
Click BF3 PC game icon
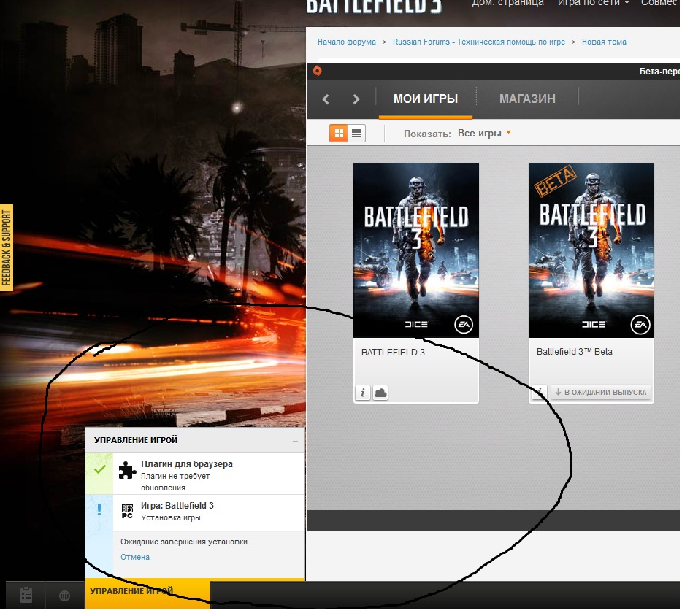tap(127, 511)
